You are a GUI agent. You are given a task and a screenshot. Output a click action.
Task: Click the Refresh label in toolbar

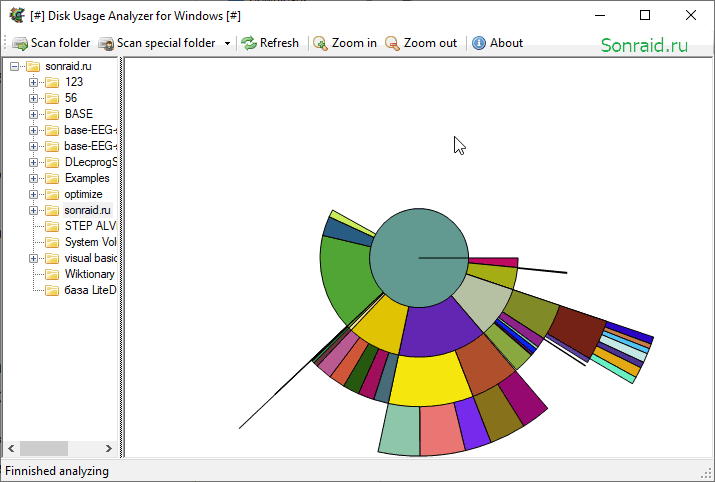(x=279, y=43)
